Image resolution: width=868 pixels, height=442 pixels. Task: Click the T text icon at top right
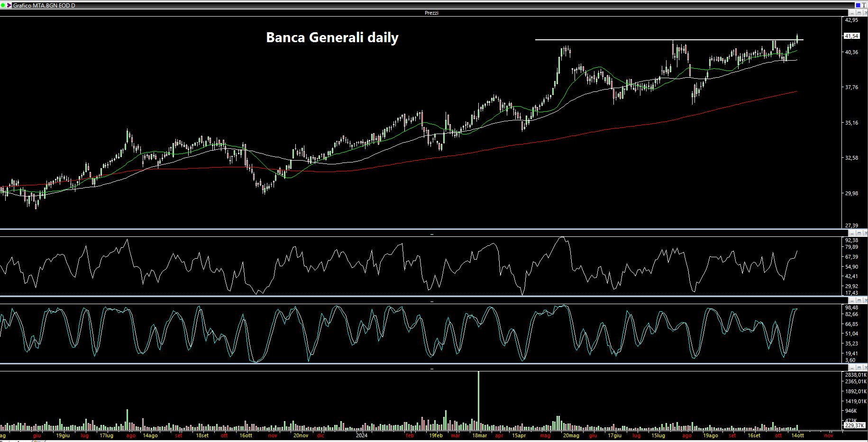(x=864, y=5)
